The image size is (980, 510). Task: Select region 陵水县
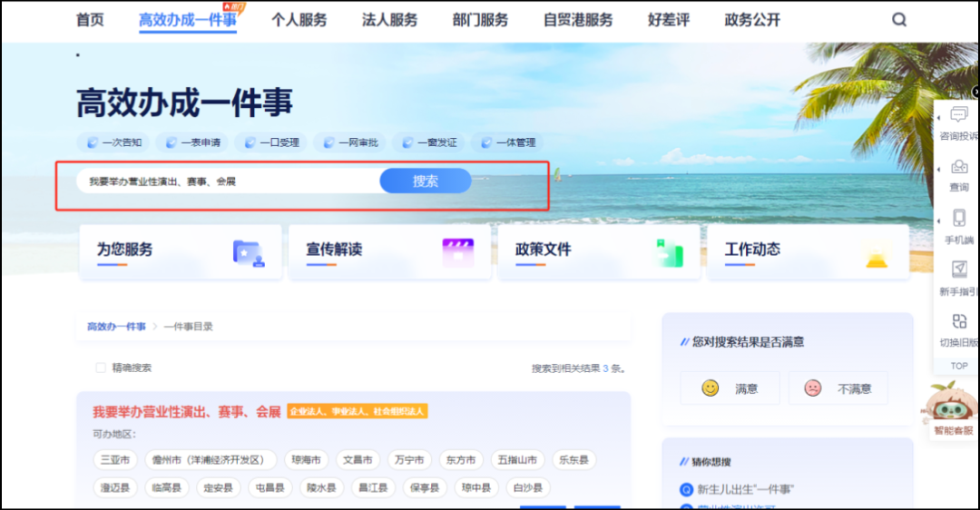tap(321, 487)
